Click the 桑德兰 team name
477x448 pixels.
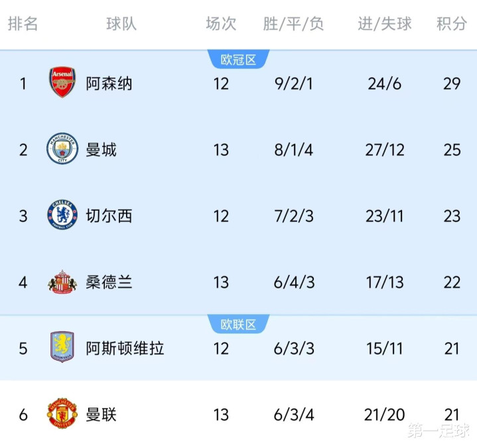109,282
